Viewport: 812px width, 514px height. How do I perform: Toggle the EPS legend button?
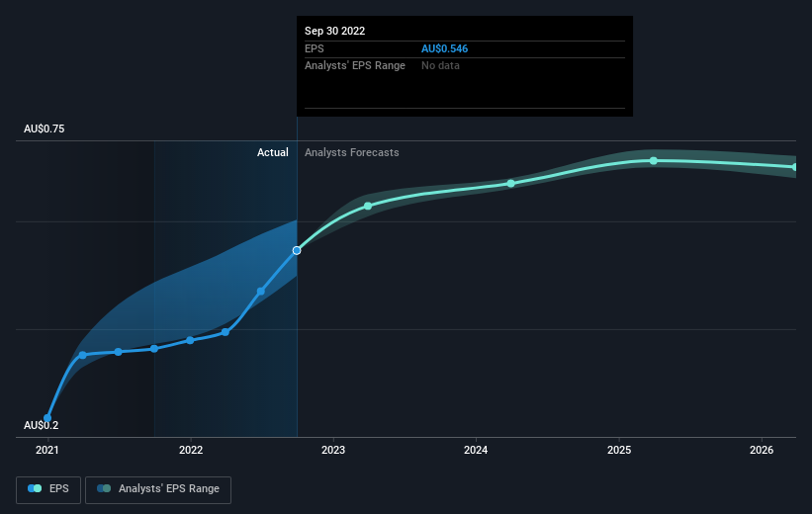click(x=48, y=489)
